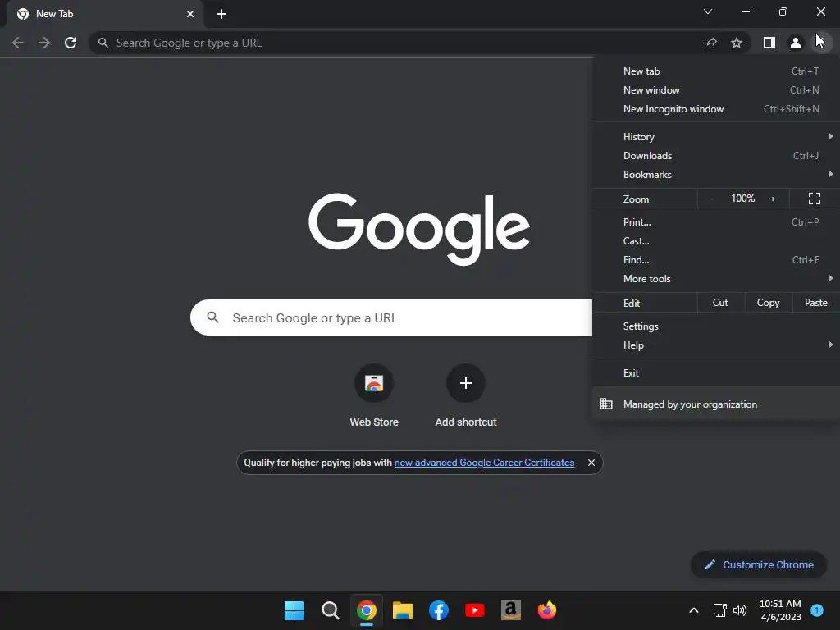Expand the More tools submenu
Screen dimensions: 840x630
point(716,279)
